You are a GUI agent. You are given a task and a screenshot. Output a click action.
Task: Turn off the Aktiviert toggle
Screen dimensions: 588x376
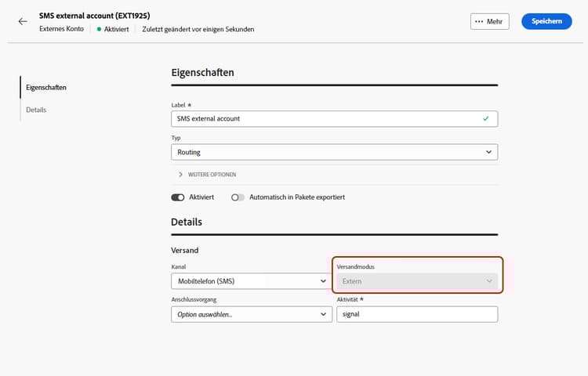[x=178, y=197]
